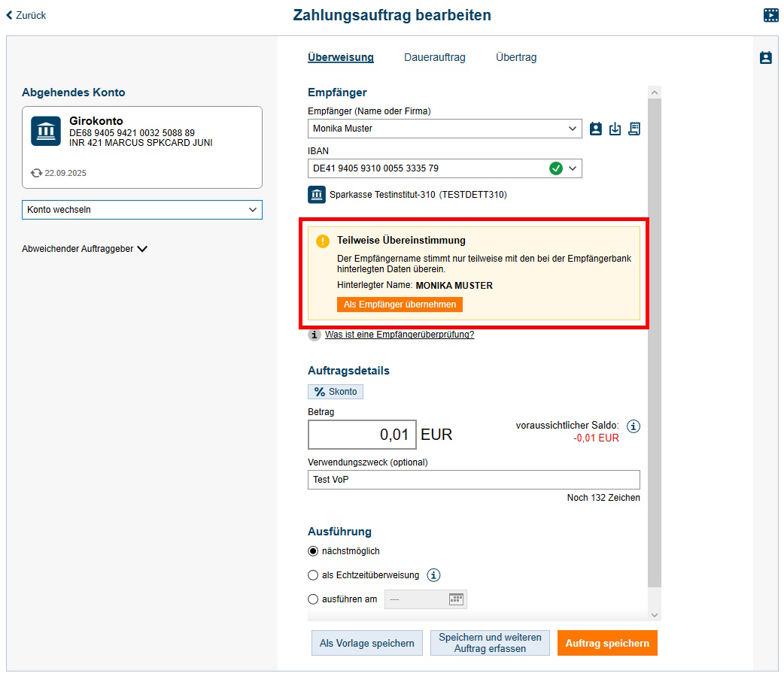Click the Auftrag speichern button

[x=607, y=643]
